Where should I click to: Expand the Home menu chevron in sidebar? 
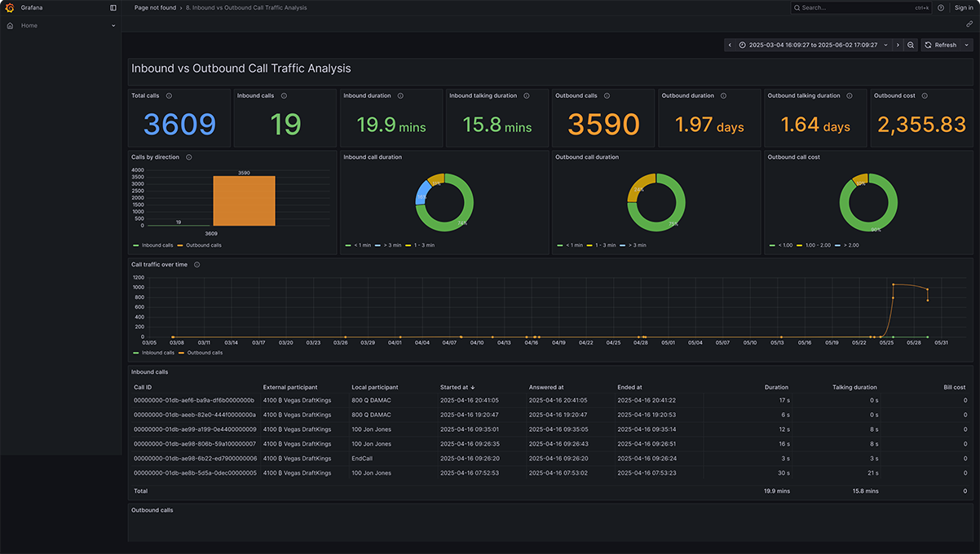(113, 25)
